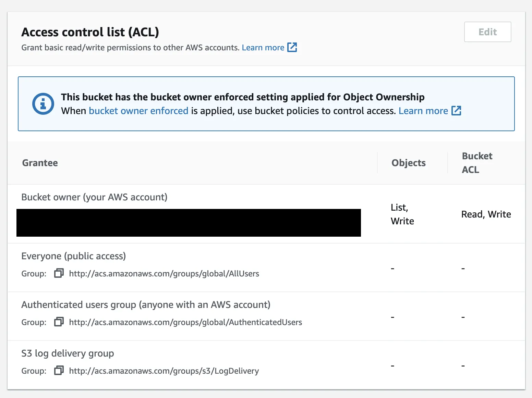
Task: Click the Bucket owner grantee row label
Action: (94, 197)
